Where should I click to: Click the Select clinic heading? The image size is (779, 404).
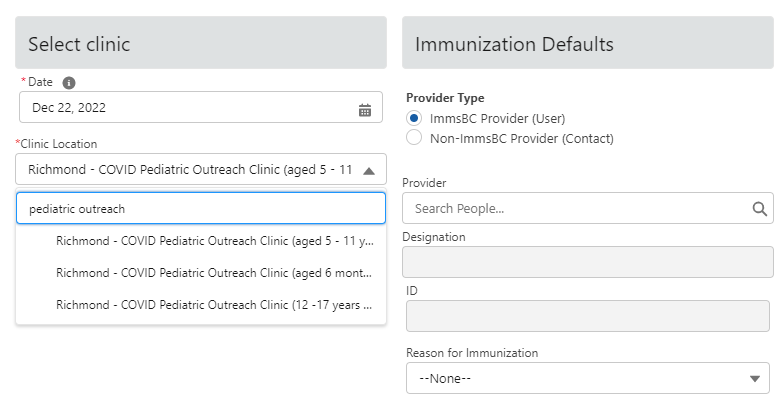coord(79,44)
